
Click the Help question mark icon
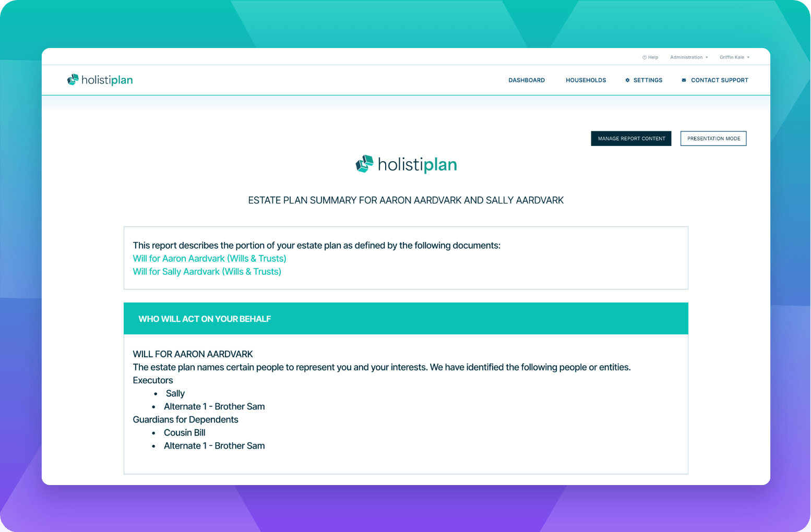tap(645, 57)
